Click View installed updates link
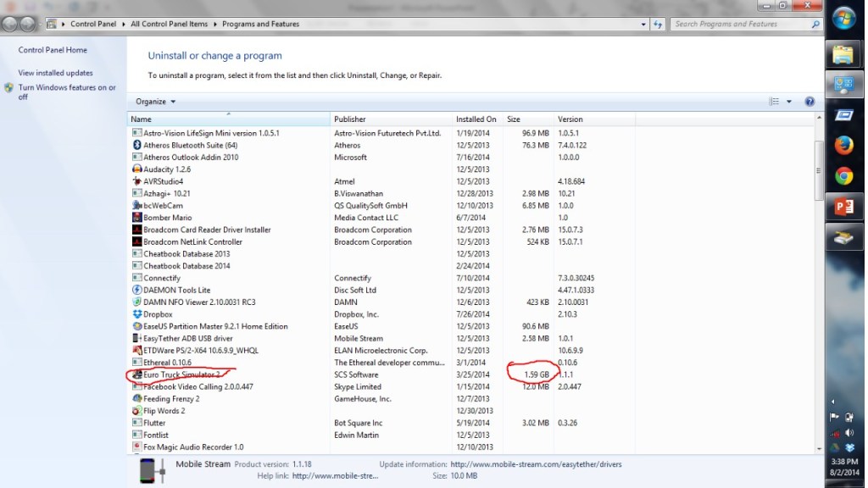868x488 pixels. tap(55, 73)
